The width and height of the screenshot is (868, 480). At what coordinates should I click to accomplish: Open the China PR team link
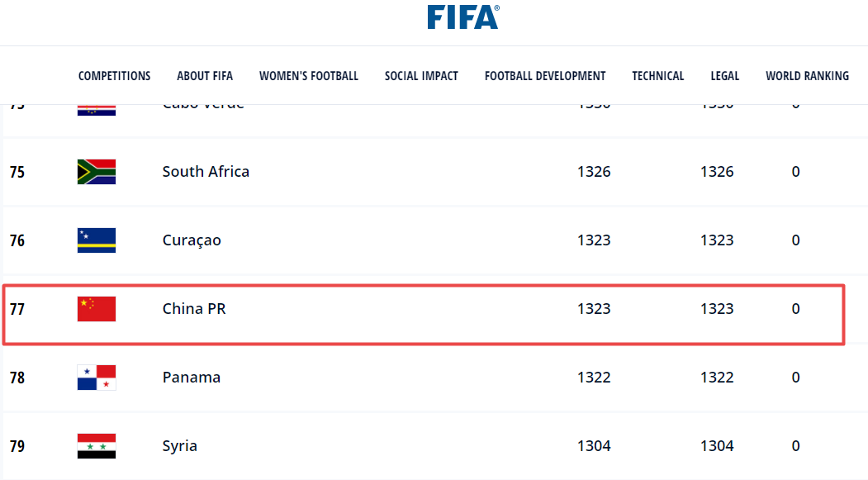194,309
